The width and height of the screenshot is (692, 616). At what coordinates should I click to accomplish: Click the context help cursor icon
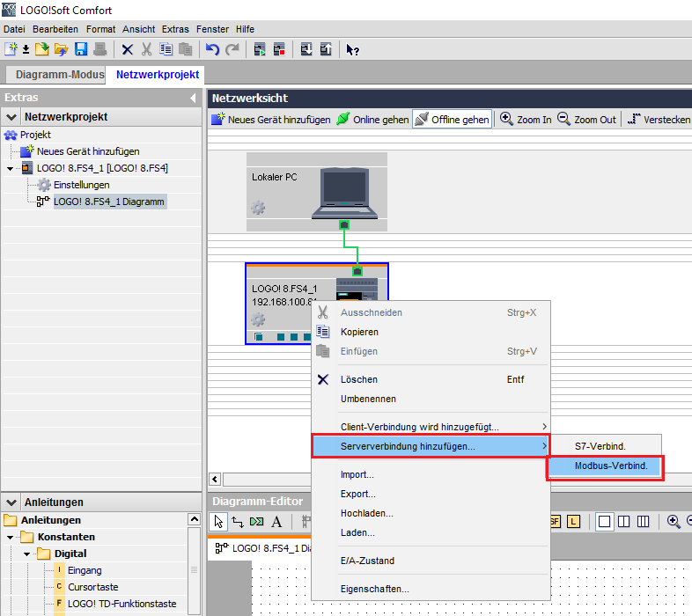click(352, 50)
